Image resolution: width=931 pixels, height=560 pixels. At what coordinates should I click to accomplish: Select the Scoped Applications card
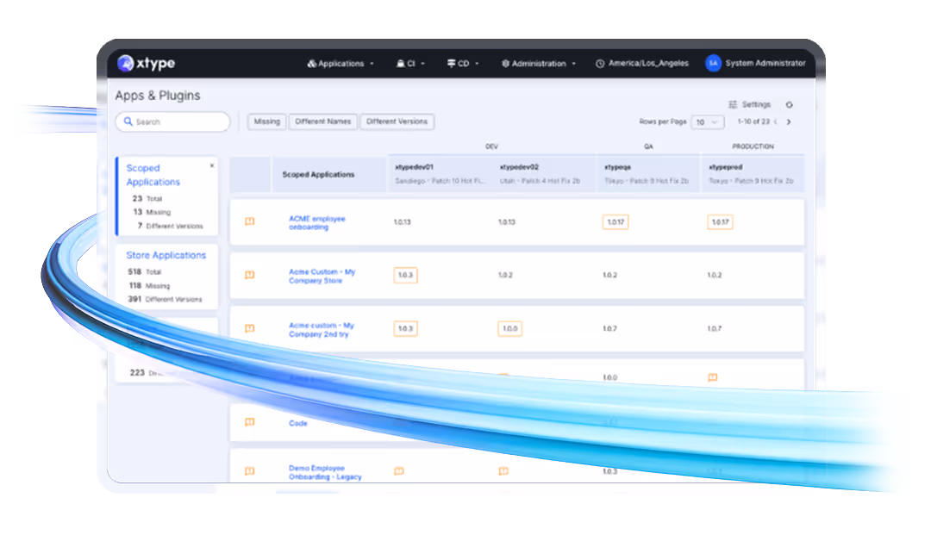tap(167, 196)
